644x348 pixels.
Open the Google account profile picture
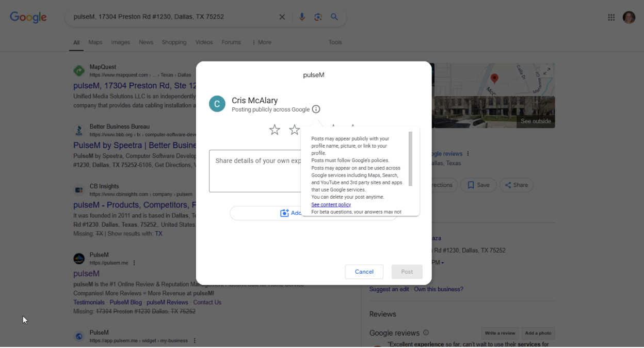tap(629, 18)
